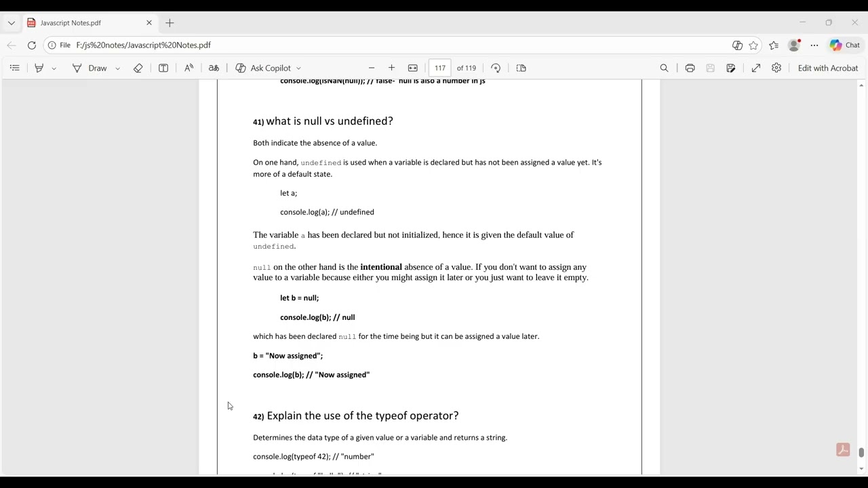Screen dimensions: 868x488
Task: Rotate the PDF page
Action: [x=496, y=68]
